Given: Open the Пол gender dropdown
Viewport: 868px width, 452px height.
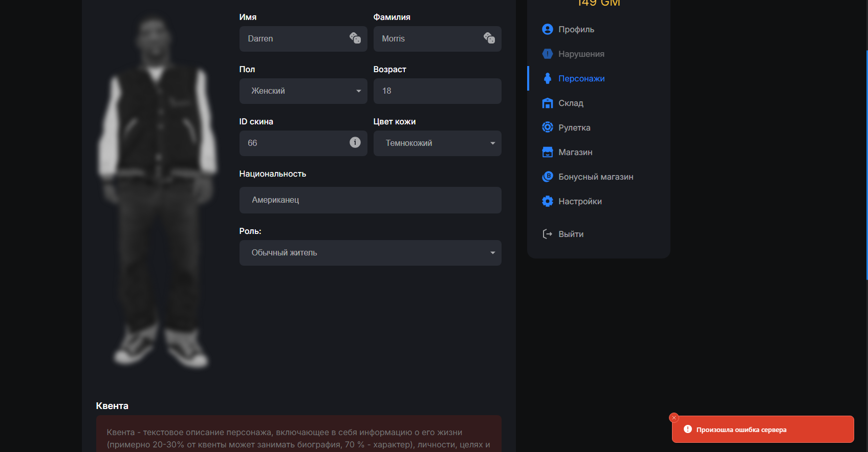Looking at the screenshot, I should pyautogui.click(x=303, y=91).
